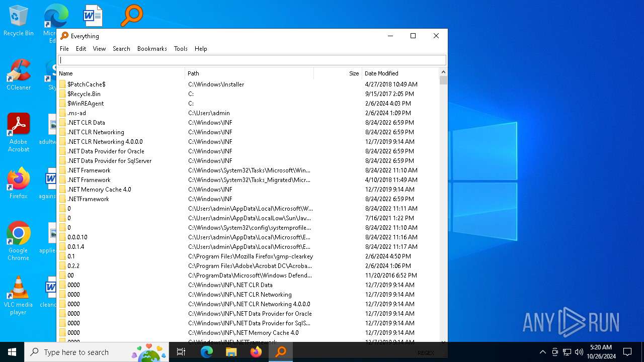Image resolution: width=644 pixels, height=362 pixels.
Task: Select the .ms-ad folder icon
Action: click(x=62, y=113)
